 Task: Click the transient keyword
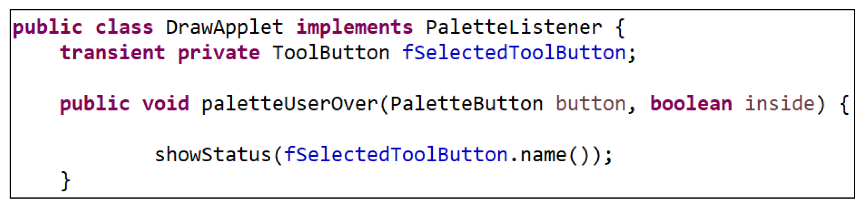112,53
